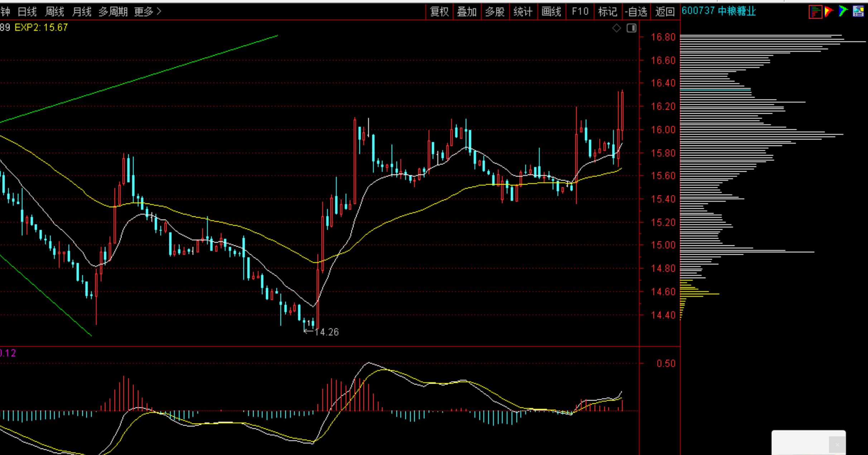Viewport: 868px width, 455px height.
Task: Click the chip distribution bar chart icon
Action: pyautogui.click(x=815, y=11)
